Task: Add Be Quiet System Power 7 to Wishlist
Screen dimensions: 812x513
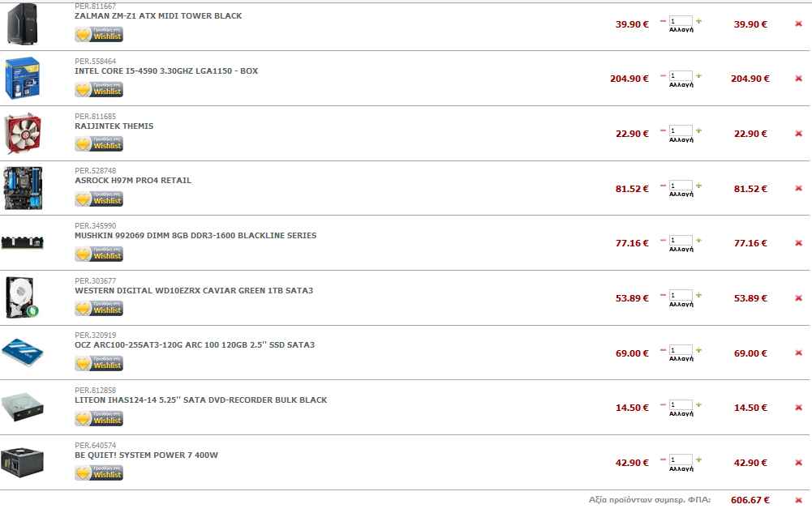Action: click(x=99, y=473)
